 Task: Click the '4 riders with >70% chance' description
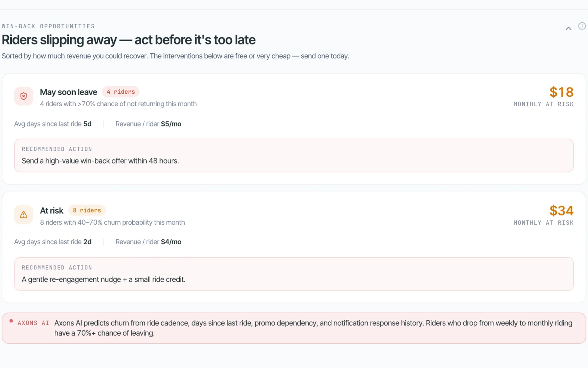tap(118, 104)
